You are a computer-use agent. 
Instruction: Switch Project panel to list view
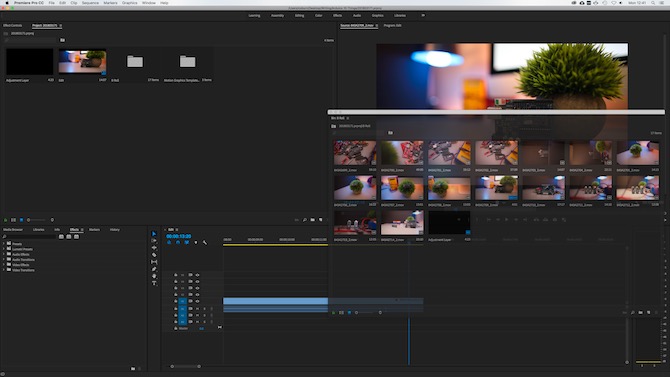tap(13, 220)
